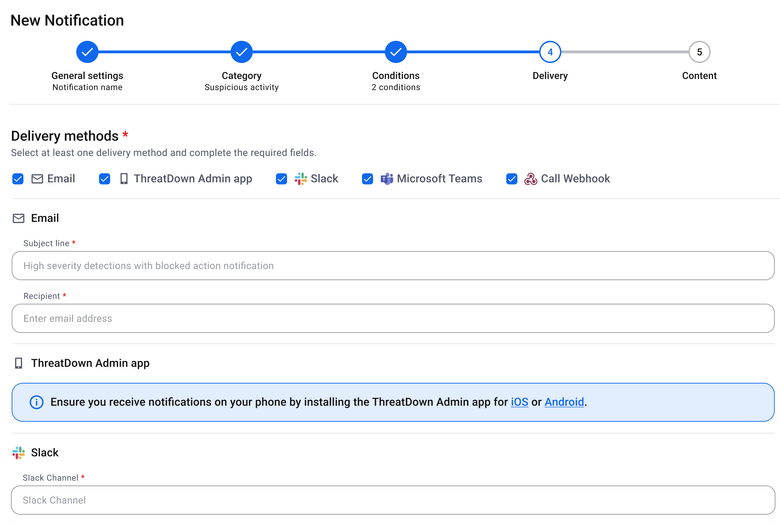This screenshot has width=780, height=525.
Task: Select step 4 Delivery circle
Action: (550, 52)
